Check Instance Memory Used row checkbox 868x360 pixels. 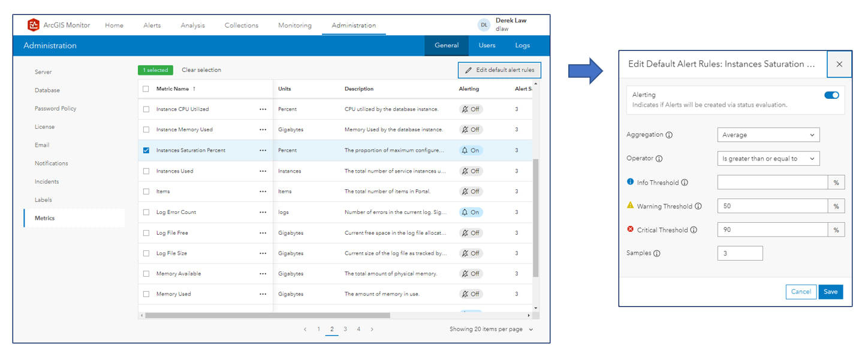[146, 130]
